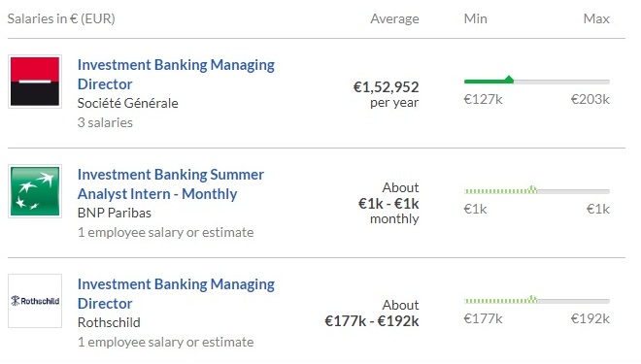Click the BNP Paribas green star logo
Viewport: 641px width, 364px height.
35,191
